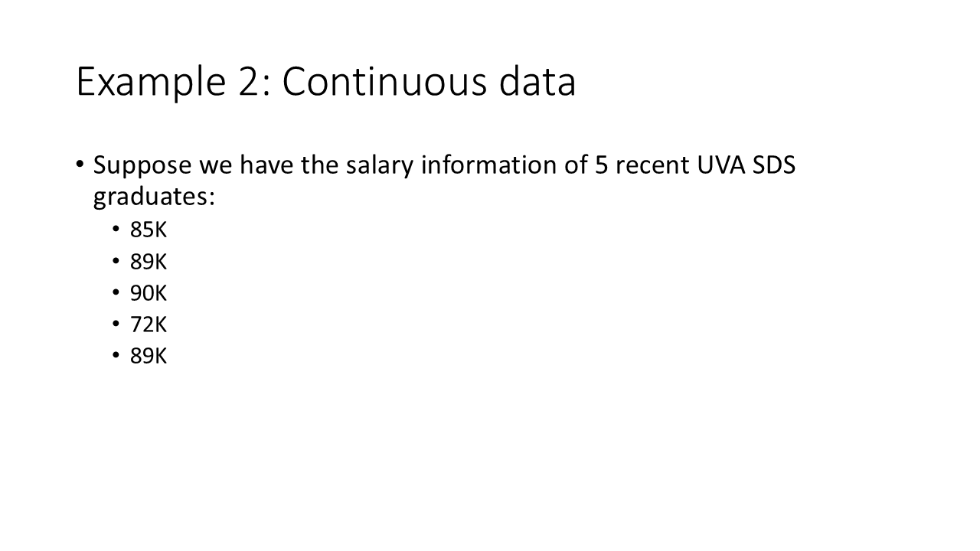This screenshot has width=980, height=551.
Task: Click the "72K" salary item
Action: (x=149, y=324)
